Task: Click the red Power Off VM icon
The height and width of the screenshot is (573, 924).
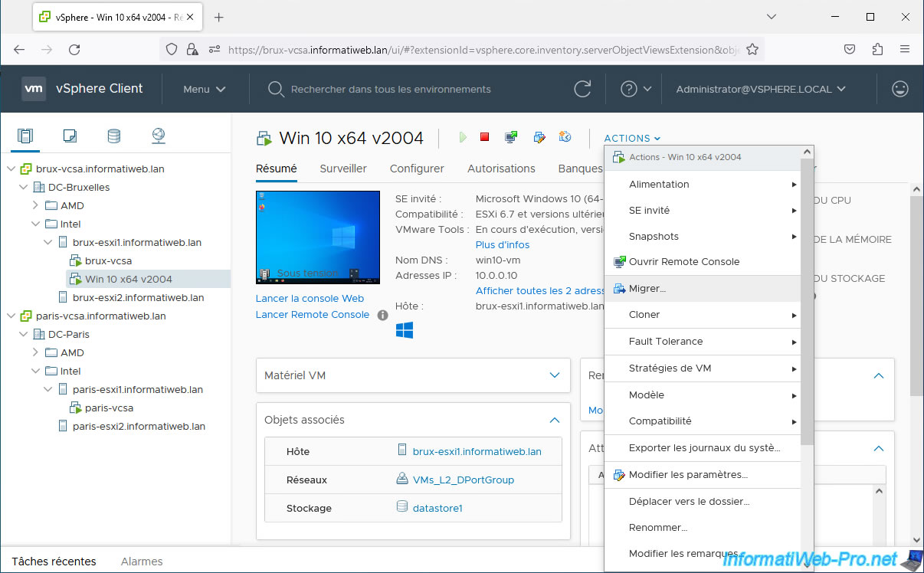Action: [x=484, y=137]
